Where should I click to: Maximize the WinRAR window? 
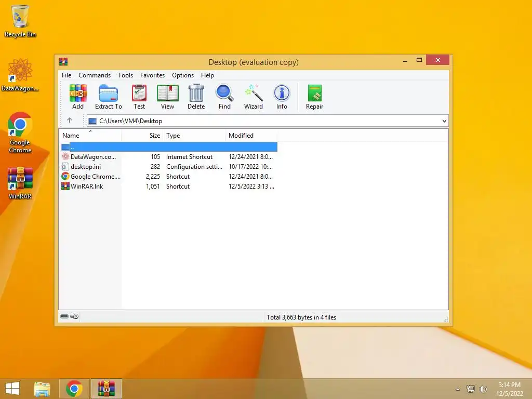pyautogui.click(x=419, y=60)
